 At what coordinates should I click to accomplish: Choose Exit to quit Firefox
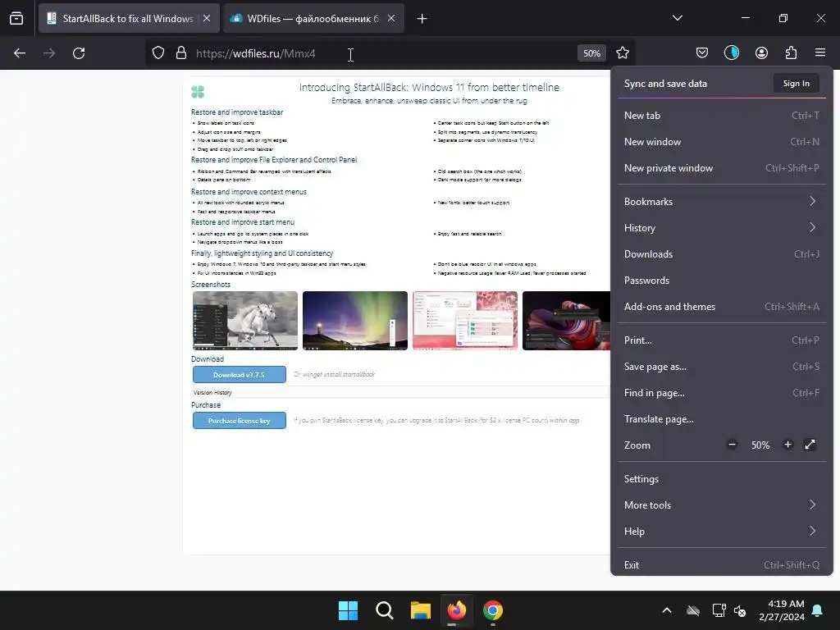722,565
